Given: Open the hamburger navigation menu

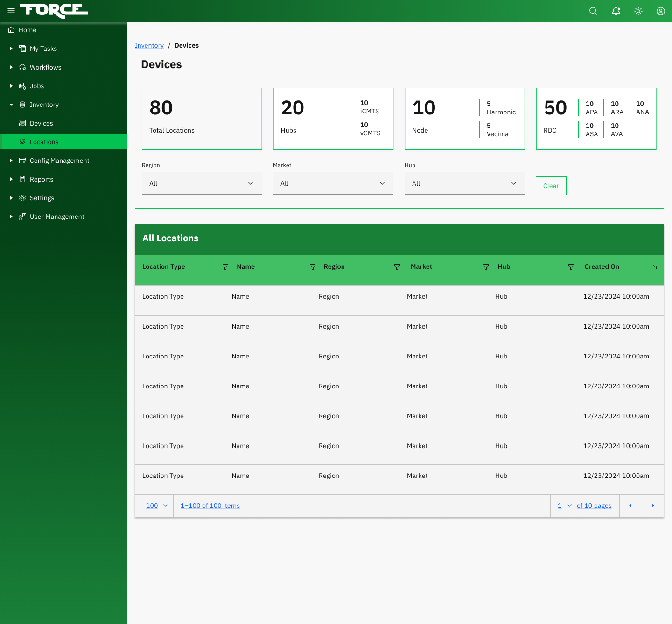Looking at the screenshot, I should pyautogui.click(x=11, y=11).
